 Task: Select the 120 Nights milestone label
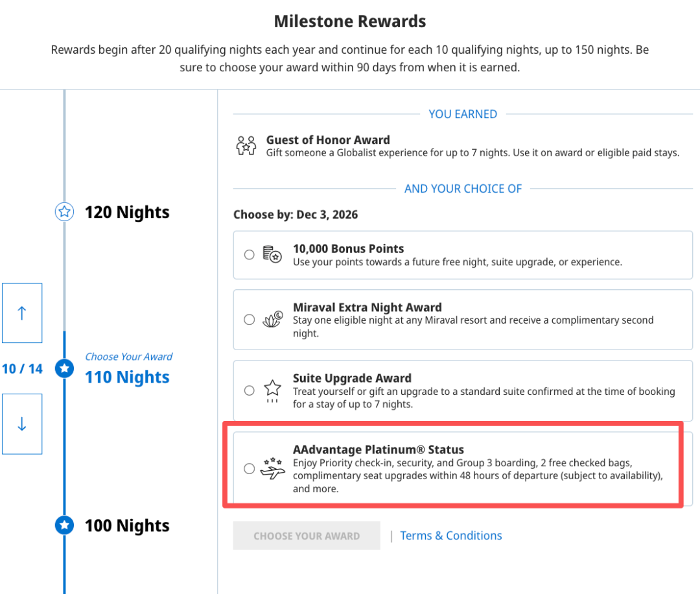127,212
